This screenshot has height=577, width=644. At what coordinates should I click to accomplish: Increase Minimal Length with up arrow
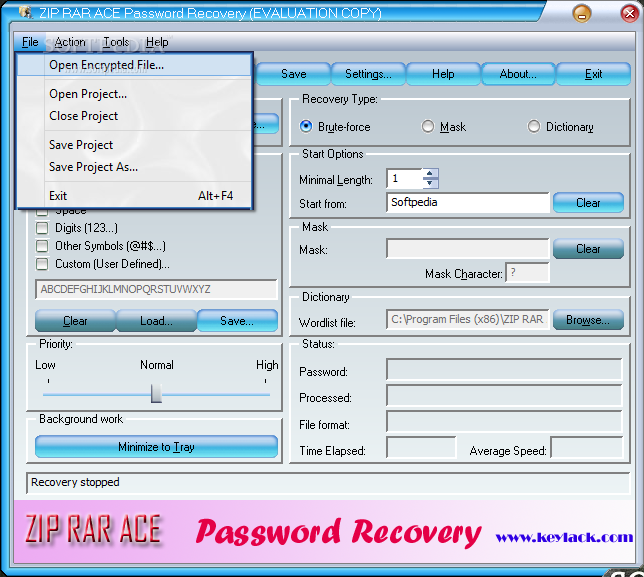pos(430,173)
